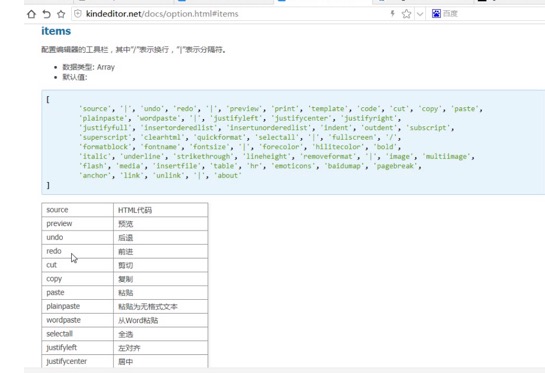Click the '左对齐' table cell
Image resolution: width=545 pixels, height=373 pixels.
[161, 347]
